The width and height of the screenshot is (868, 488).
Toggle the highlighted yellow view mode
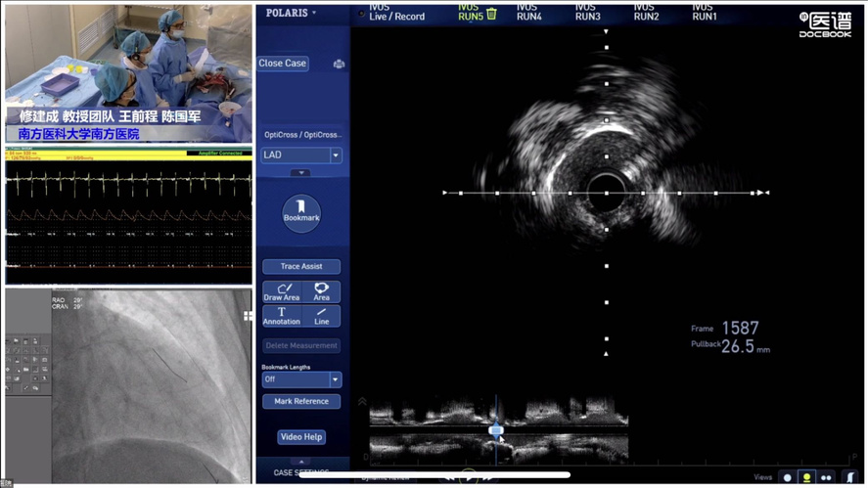tap(807, 477)
